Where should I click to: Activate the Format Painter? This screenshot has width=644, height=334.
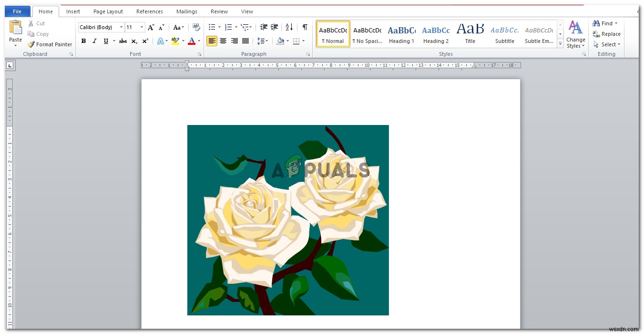(x=50, y=44)
